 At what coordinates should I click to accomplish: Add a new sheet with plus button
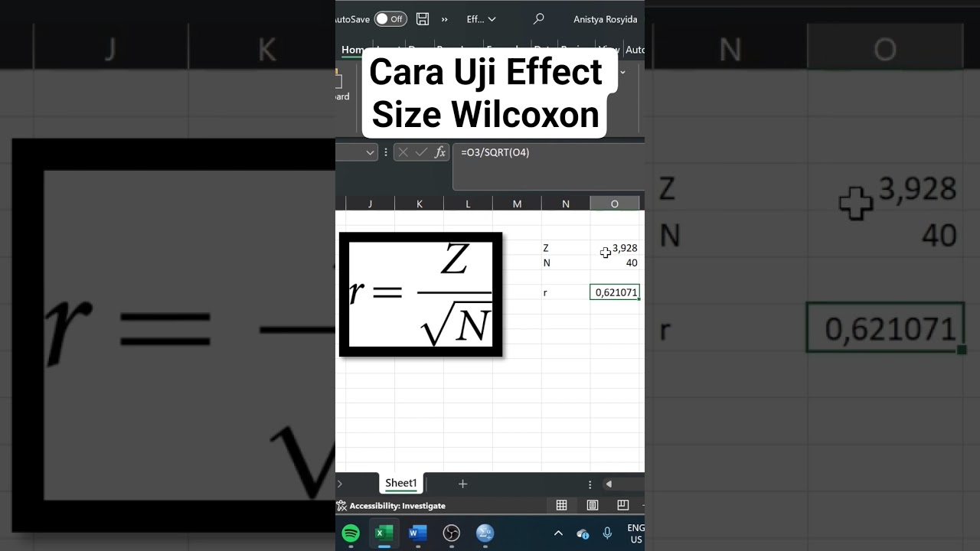click(462, 484)
